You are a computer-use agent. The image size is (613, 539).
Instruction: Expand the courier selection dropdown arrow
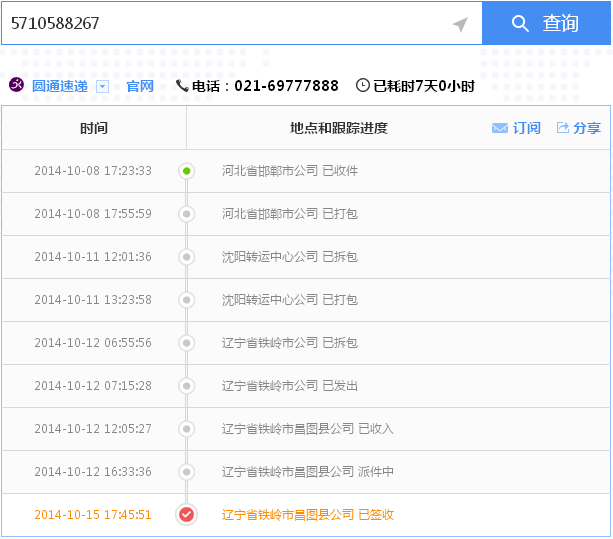click(102, 86)
